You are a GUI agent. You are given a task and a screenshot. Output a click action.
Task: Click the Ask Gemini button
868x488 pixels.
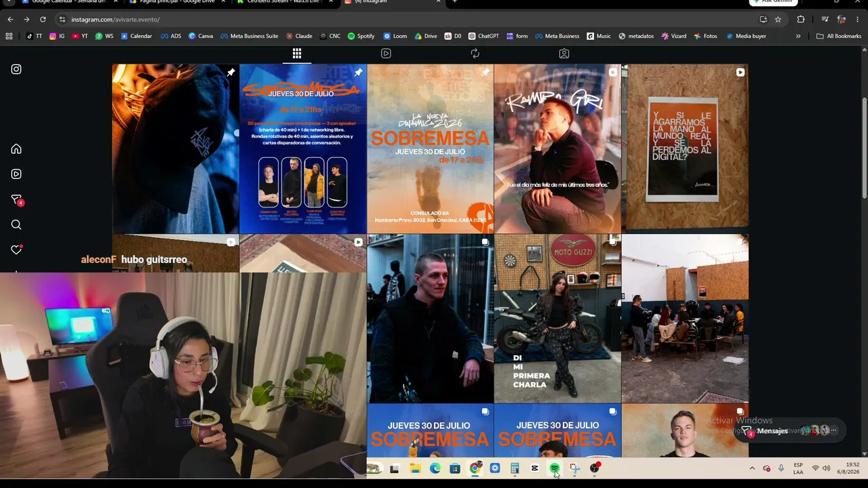[773, 2]
